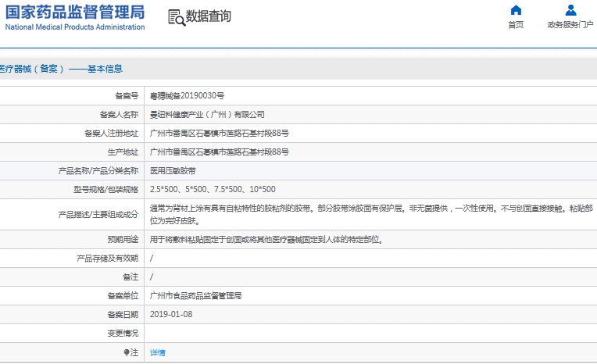Click the 产品描述 description paragraph

pos(371,214)
